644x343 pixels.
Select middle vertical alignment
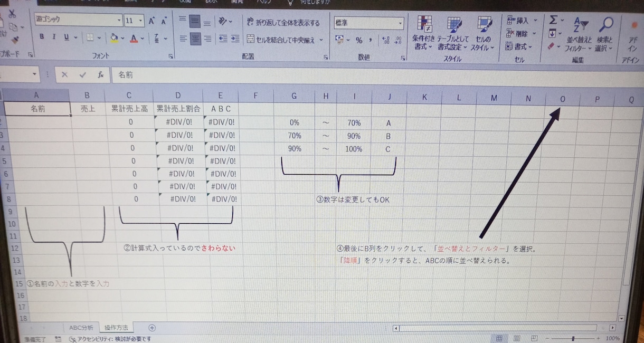[x=195, y=21]
